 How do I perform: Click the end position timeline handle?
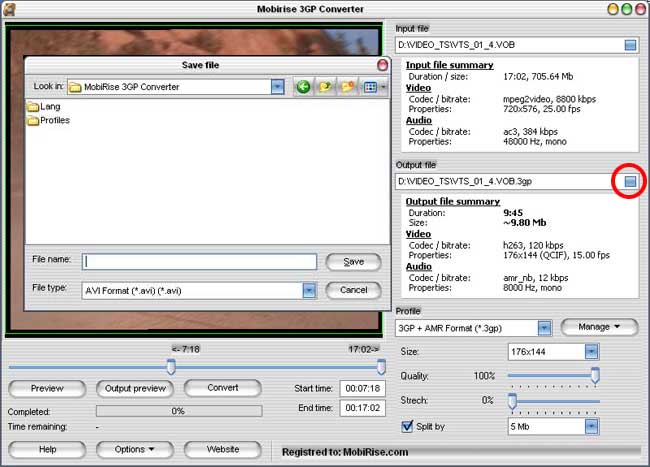tap(381, 367)
